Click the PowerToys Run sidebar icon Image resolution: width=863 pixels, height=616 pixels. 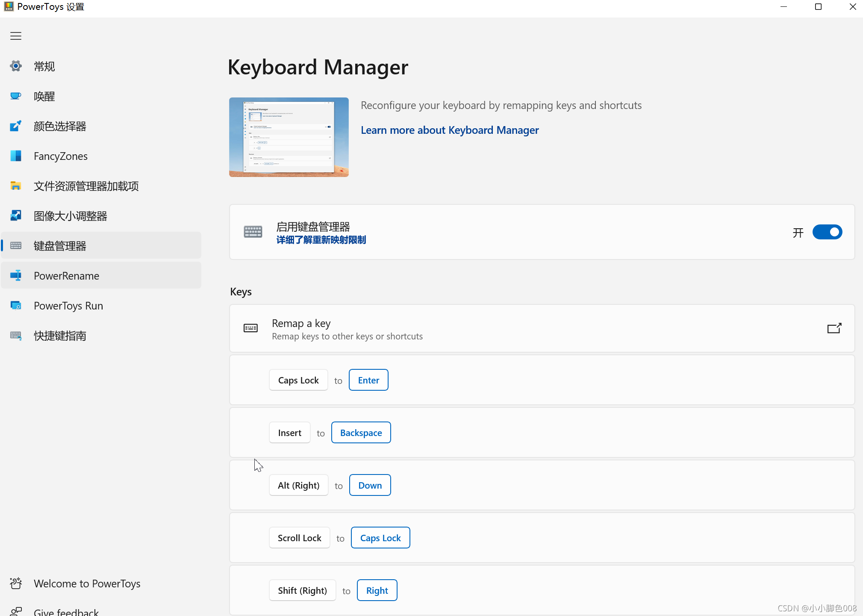click(x=16, y=305)
